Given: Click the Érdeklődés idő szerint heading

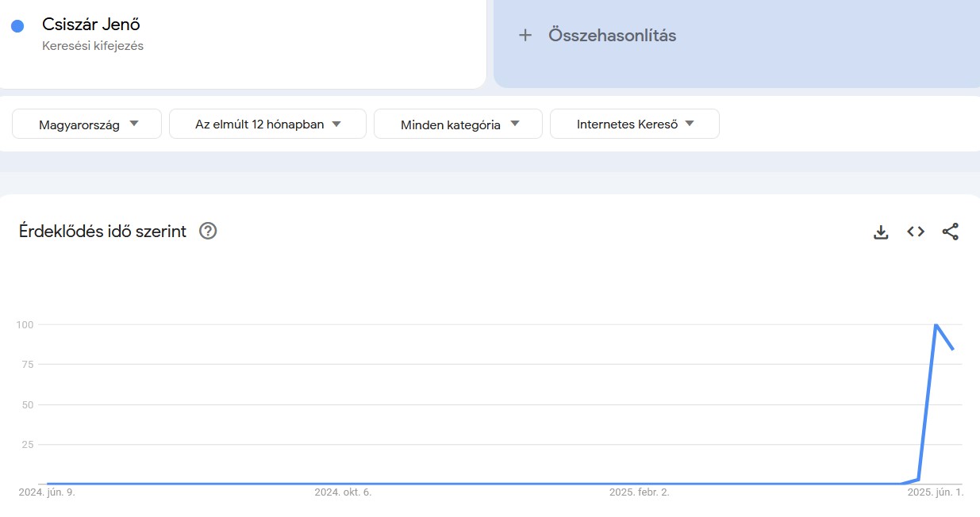Looking at the screenshot, I should (102, 231).
